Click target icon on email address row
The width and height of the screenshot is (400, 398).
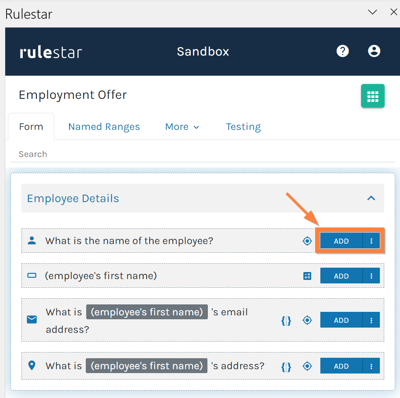[x=307, y=320]
